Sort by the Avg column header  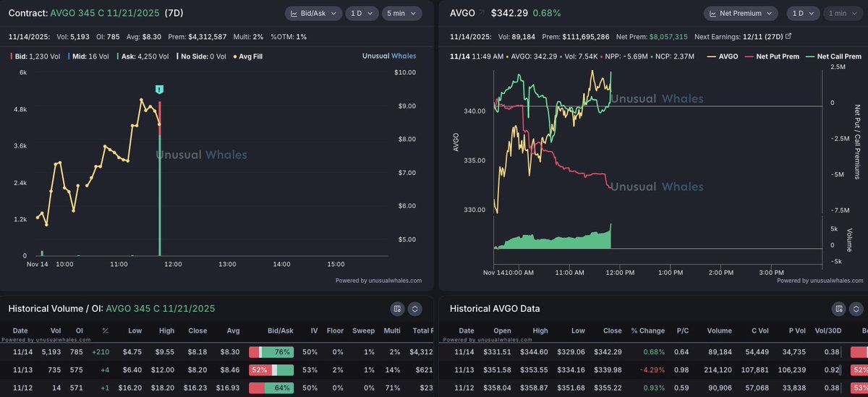coord(233,330)
